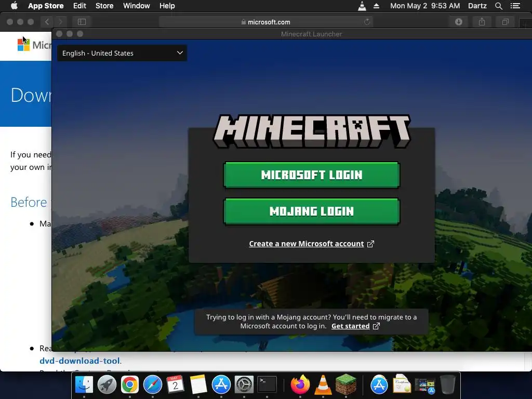Screen dimensions: 532x399
Task: Open Minecraft grass block in Dock
Action: coord(345,385)
